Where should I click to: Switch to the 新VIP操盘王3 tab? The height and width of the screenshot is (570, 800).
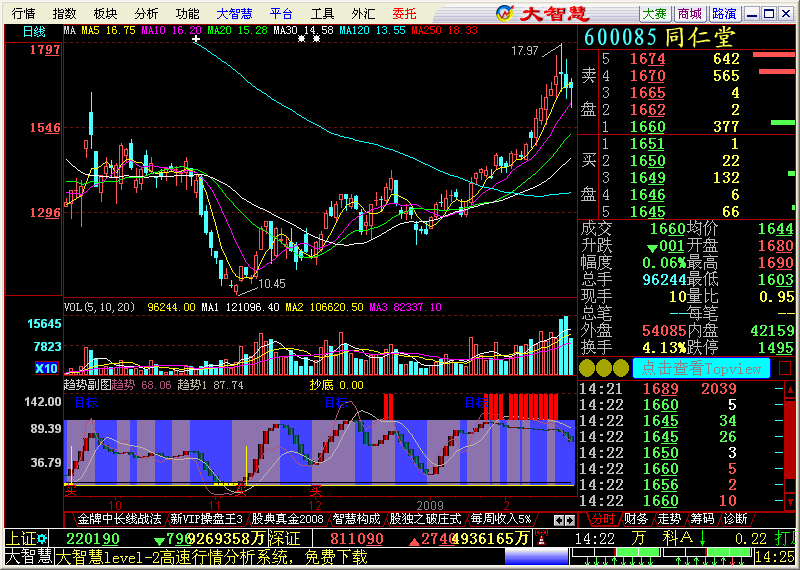[x=207, y=519]
